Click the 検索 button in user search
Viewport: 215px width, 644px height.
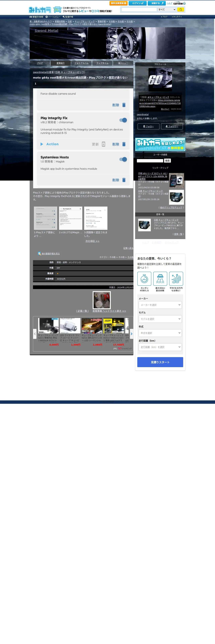tap(167, 161)
